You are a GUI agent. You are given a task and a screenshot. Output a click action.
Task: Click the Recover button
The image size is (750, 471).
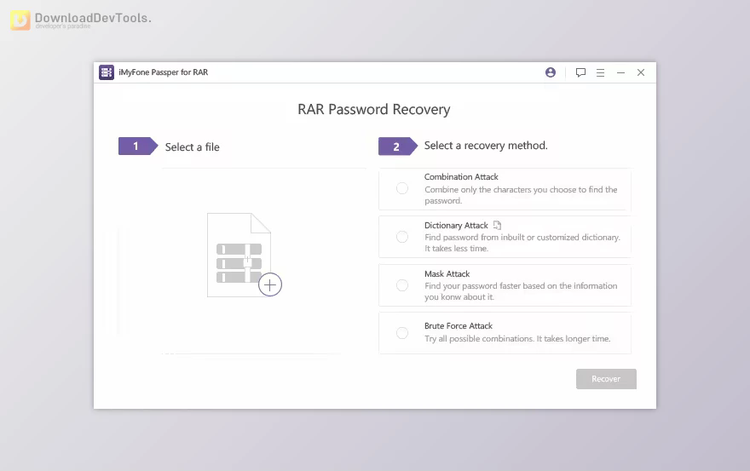point(606,379)
